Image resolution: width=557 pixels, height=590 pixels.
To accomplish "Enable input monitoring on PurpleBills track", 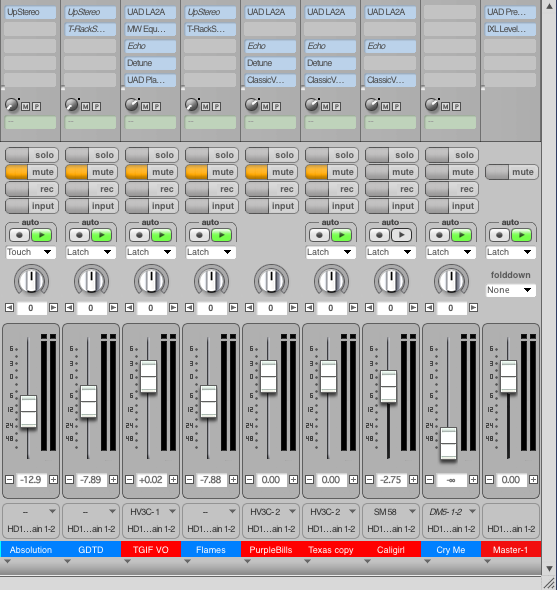I will (x=272, y=206).
